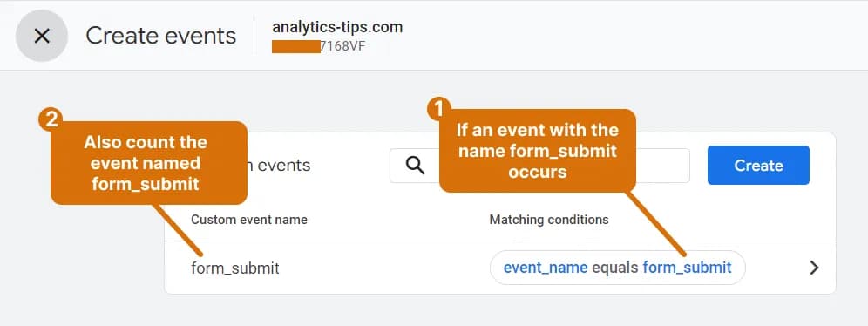Click the form_submit value in condition chip
This screenshot has width=868, height=326.
[687, 268]
